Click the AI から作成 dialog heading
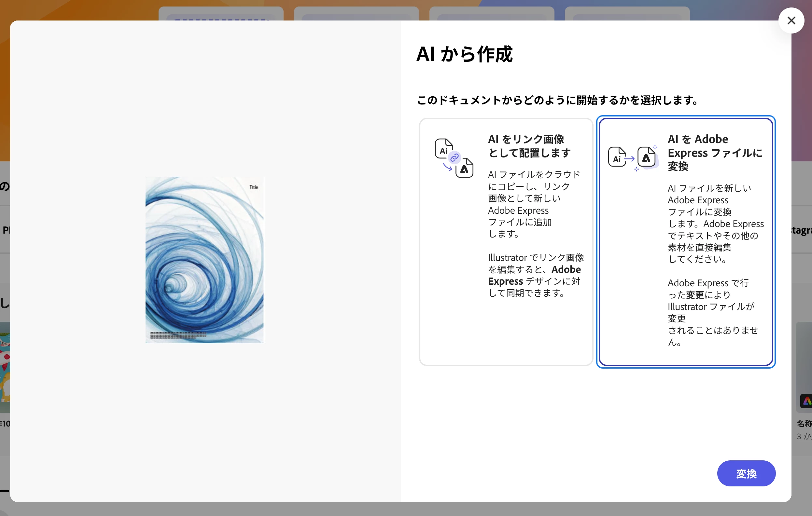This screenshot has height=516, width=812. [464, 54]
